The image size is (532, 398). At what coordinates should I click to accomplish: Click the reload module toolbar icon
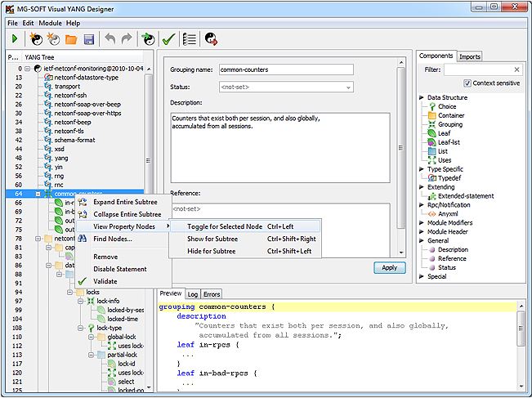point(148,39)
